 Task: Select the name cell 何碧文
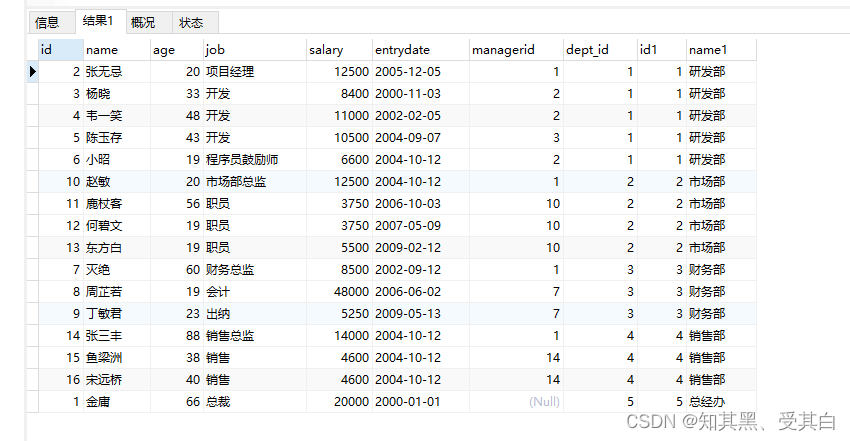pyautogui.click(x=117, y=225)
